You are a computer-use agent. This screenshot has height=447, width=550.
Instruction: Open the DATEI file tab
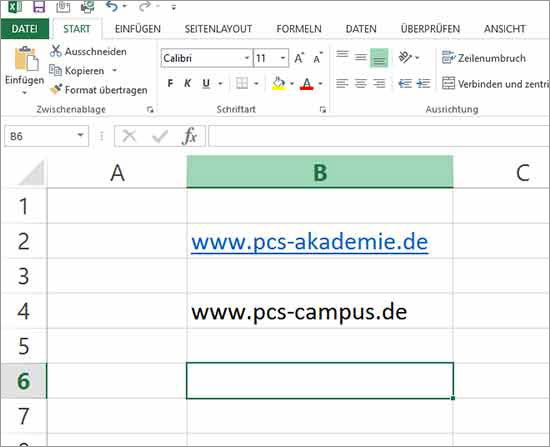pyautogui.click(x=25, y=29)
